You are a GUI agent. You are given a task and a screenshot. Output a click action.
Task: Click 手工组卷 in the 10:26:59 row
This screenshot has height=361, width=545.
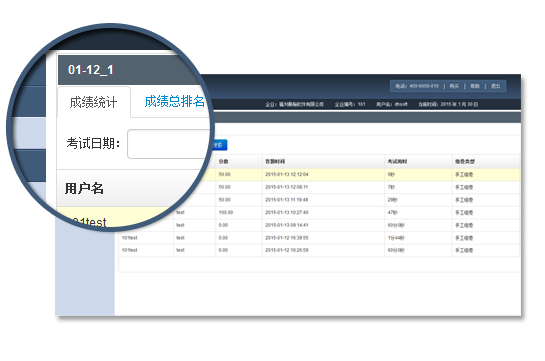(x=464, y=250)
